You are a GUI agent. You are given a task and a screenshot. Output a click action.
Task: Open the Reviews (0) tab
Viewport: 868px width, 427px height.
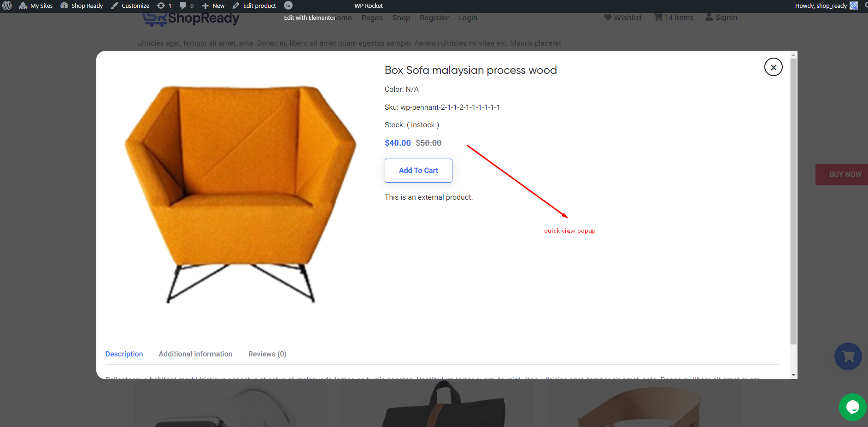(x=267, y=354)
